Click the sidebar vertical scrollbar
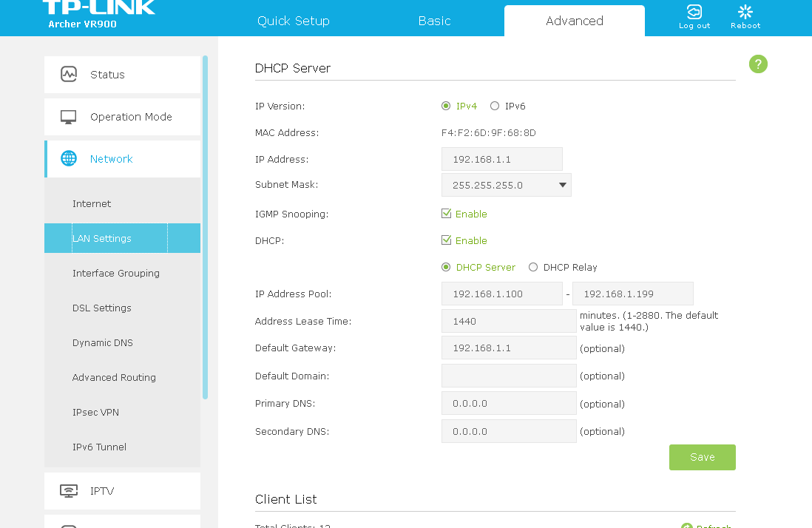This screenshot has height=528, width=812. tap(205, 227)
